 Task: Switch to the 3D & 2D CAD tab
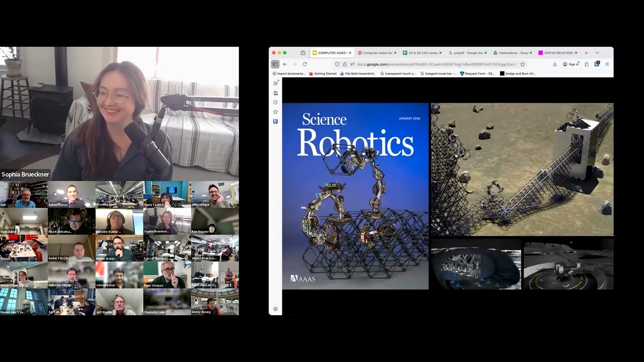tap(422, 53)
